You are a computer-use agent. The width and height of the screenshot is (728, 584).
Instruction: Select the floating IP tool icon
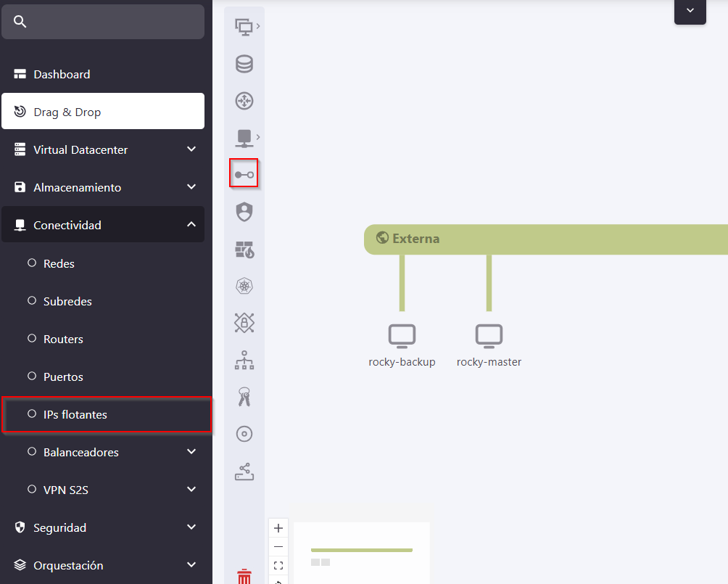coord(244,174)
